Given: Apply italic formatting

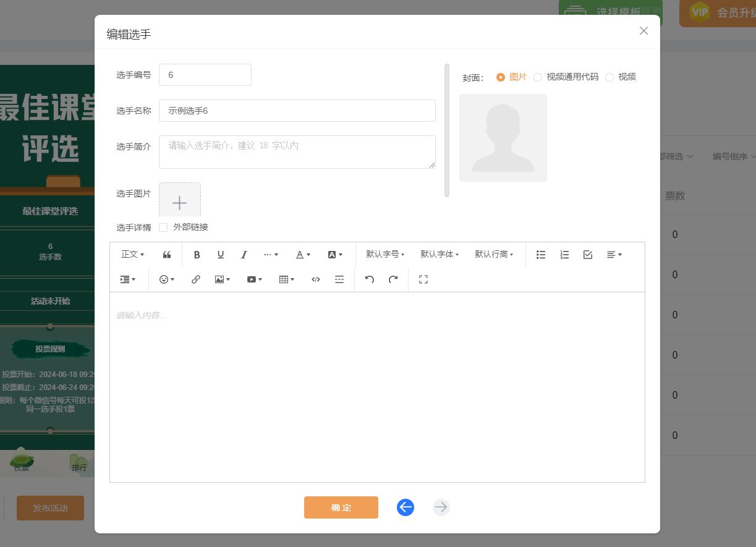Looking at the screenshot, I should 244,255.
